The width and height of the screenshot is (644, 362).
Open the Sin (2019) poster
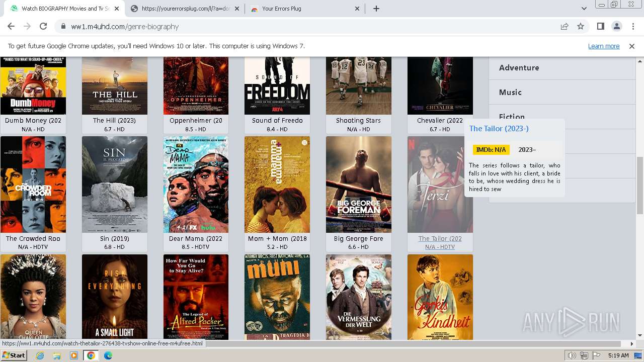(115, 185)
